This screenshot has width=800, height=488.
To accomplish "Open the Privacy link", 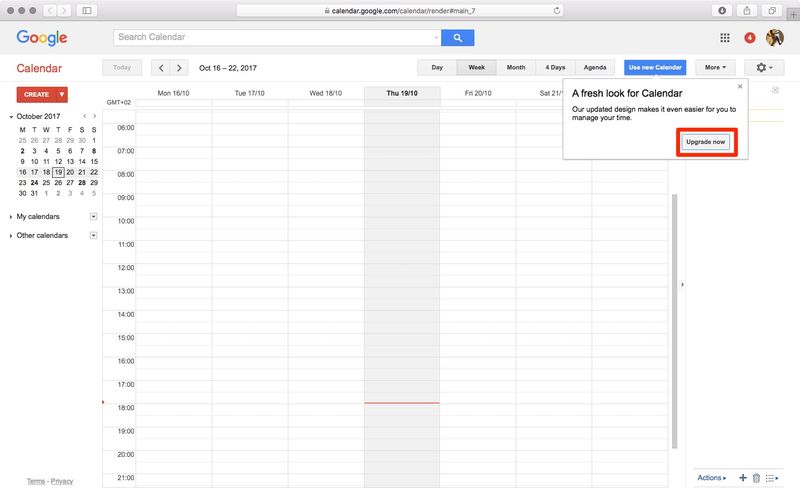I will [62, 481].
